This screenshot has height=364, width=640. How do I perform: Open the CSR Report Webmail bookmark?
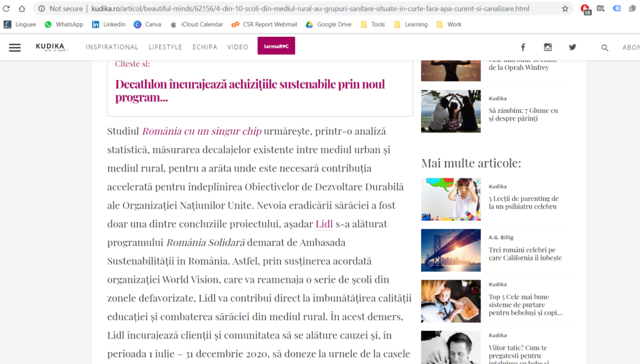[264, 24]
